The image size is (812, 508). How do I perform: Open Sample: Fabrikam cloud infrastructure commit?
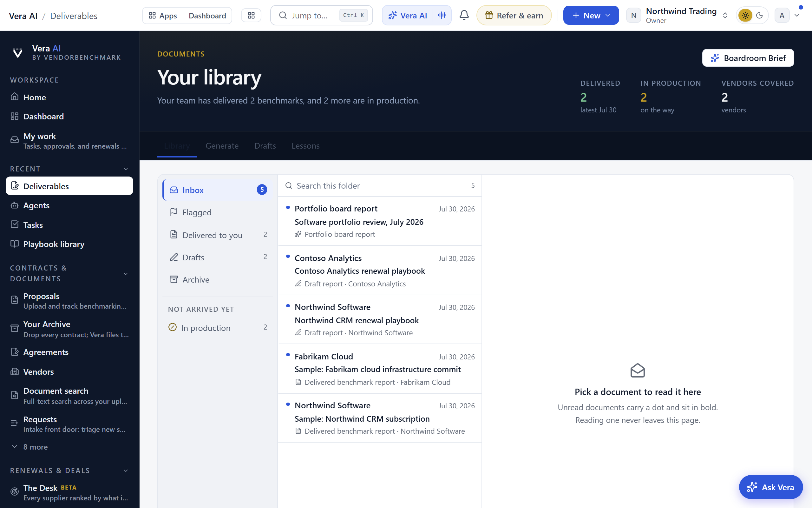click(379, 369)
